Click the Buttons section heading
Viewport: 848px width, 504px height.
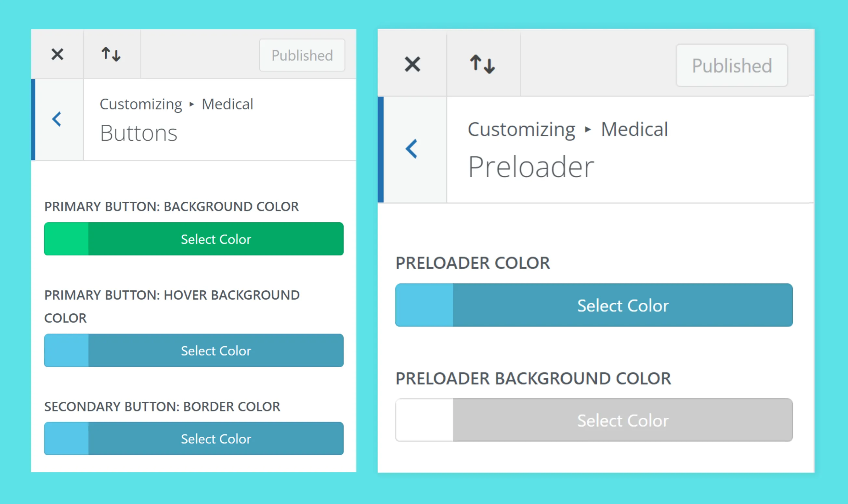click(x=139, y=133)
